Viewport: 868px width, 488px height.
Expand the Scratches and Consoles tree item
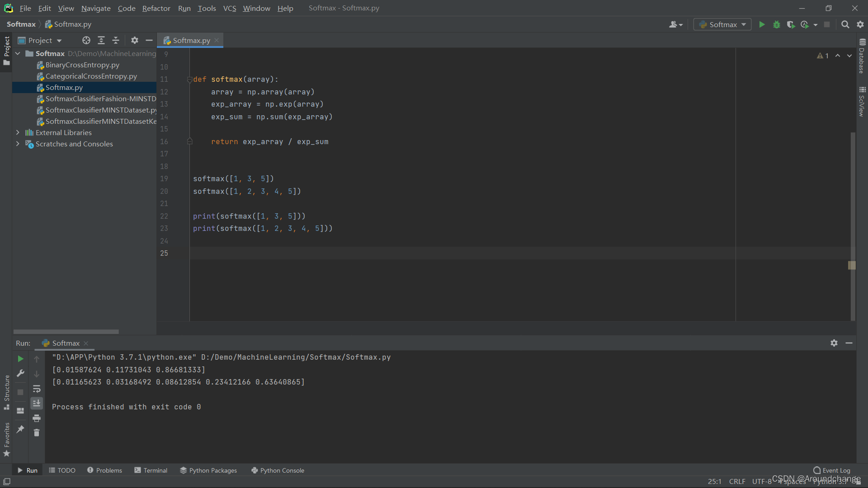(17, 144)
